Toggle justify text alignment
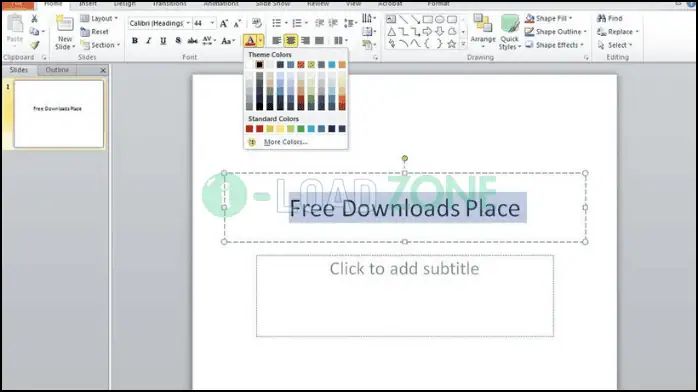This screenshot has width=698, height=392. tap(319, 40)
